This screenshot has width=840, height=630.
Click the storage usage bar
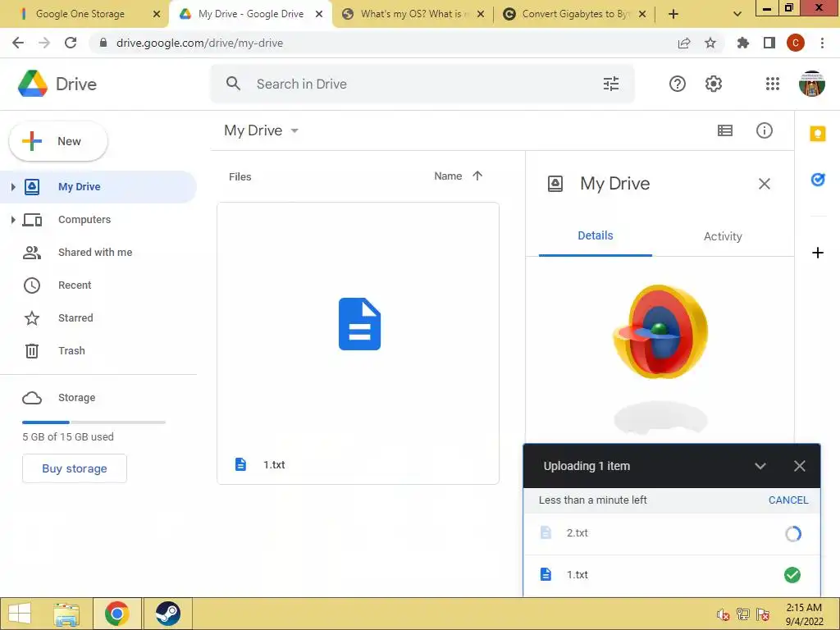[x=94, y=422]
